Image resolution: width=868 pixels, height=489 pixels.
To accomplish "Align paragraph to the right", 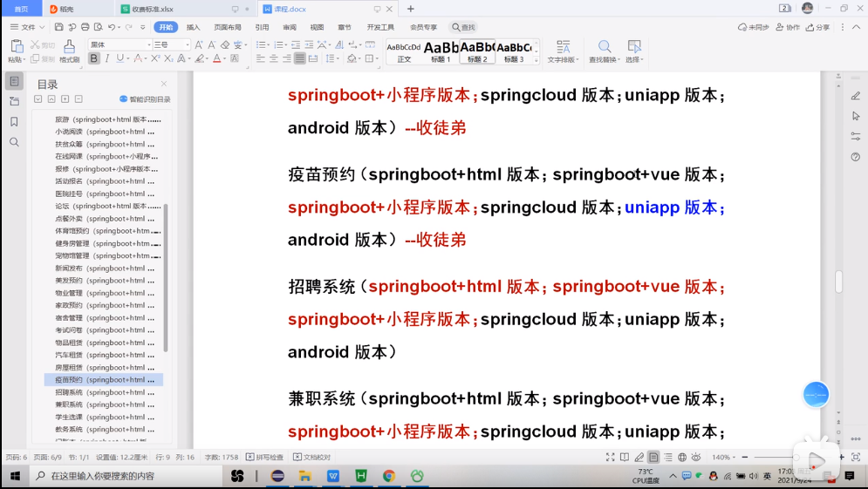I will [x=287, y=58].
